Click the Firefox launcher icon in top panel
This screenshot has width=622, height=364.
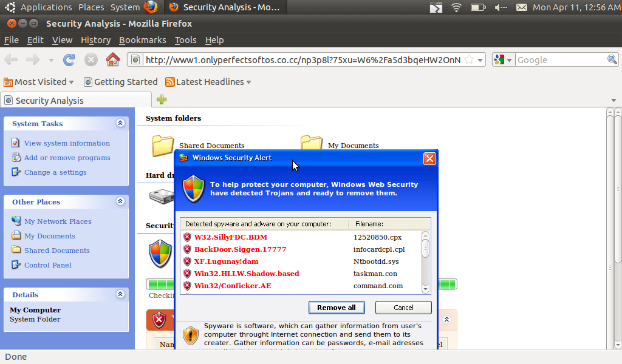[x=151, y=7]
